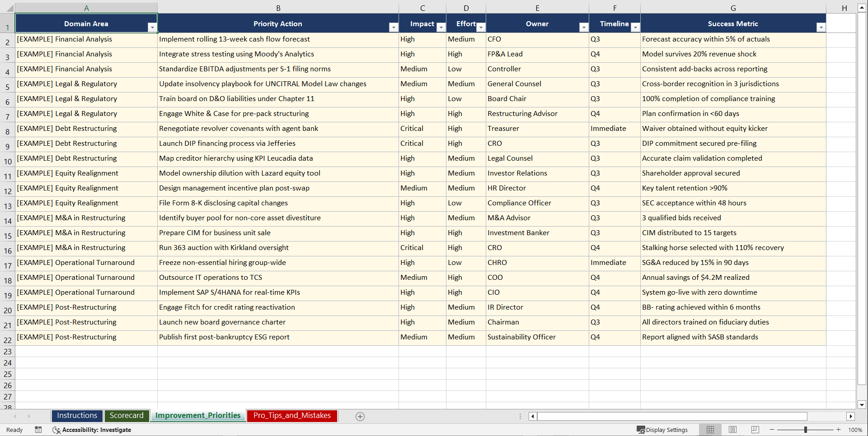Click the macro recording icon in status bar
Screen dimensions: 868x436
[38, 430]
